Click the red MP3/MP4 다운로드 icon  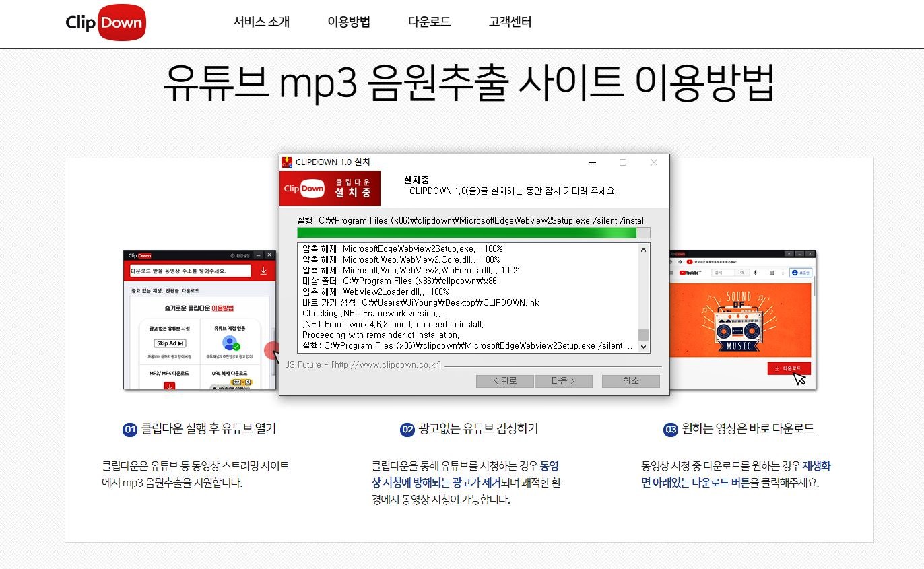(169, 386)
